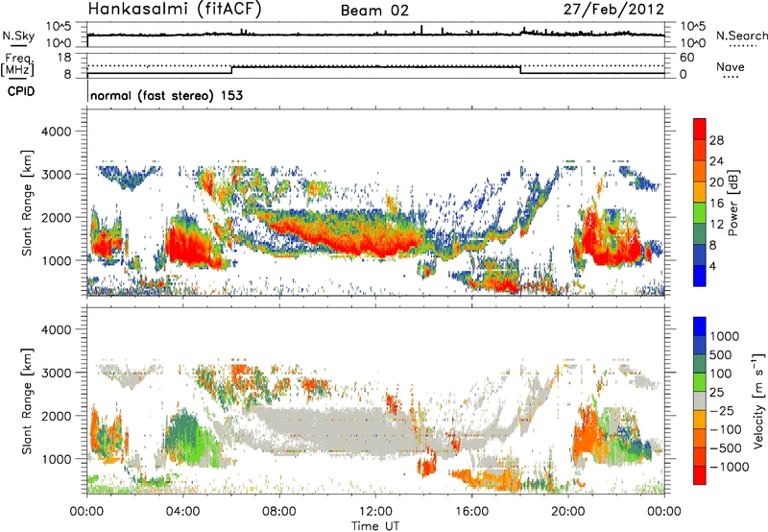Click the red segment above 28 on Power colorbar
Image resolution: width=768 pixels, height=532 pixels.
click(700, 129)
